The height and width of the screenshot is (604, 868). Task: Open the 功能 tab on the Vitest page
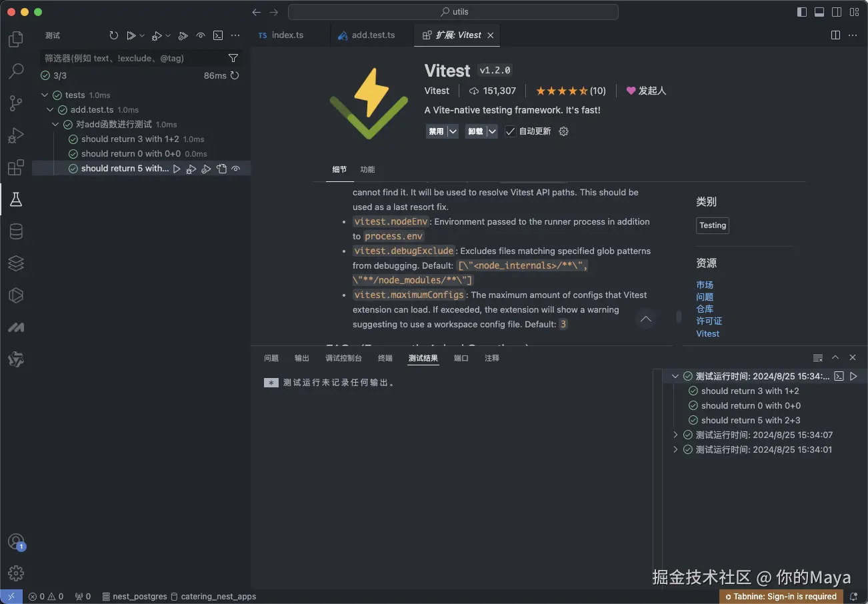point(367,169)
